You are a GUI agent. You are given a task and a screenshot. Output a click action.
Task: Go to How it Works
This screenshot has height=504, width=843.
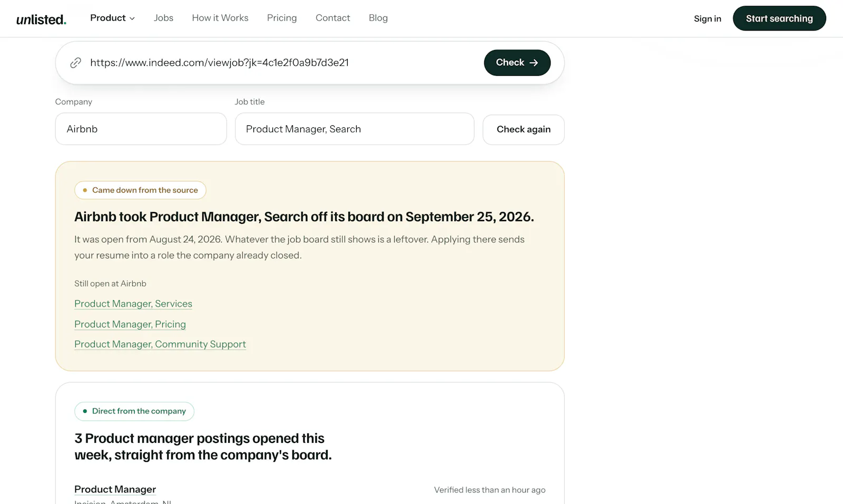point(220,18)
